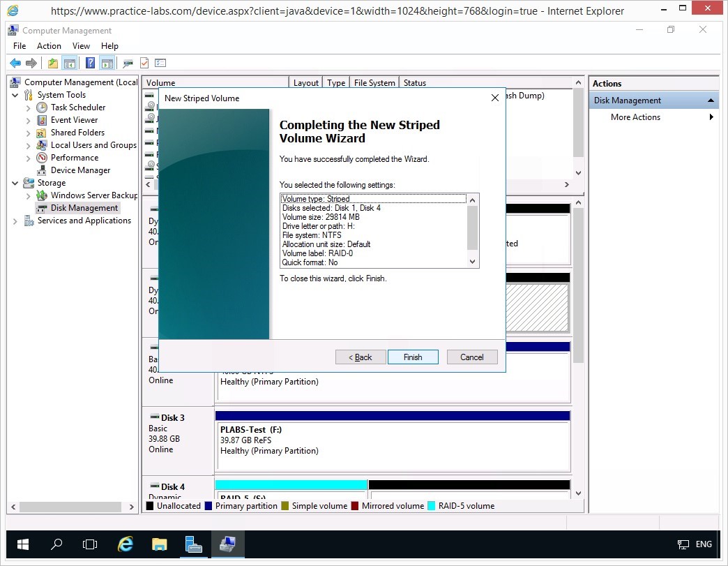
Task: Expand the Task Scheduler tree node
Action: [28, 108]
